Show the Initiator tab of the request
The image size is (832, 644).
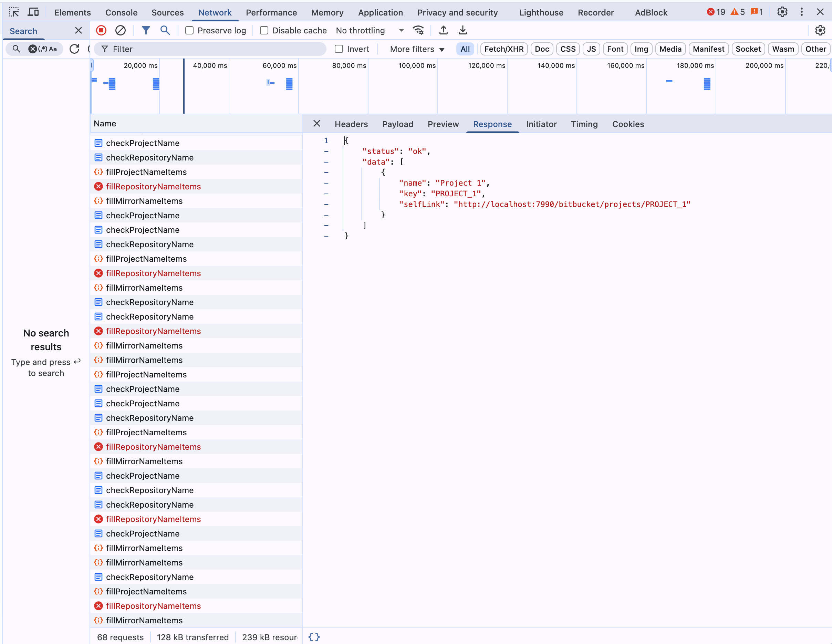[x=541, y=124]
